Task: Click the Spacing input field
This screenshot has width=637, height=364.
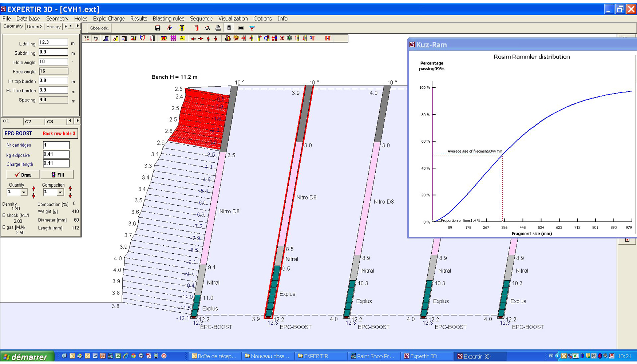Action: tap(53, 100)
